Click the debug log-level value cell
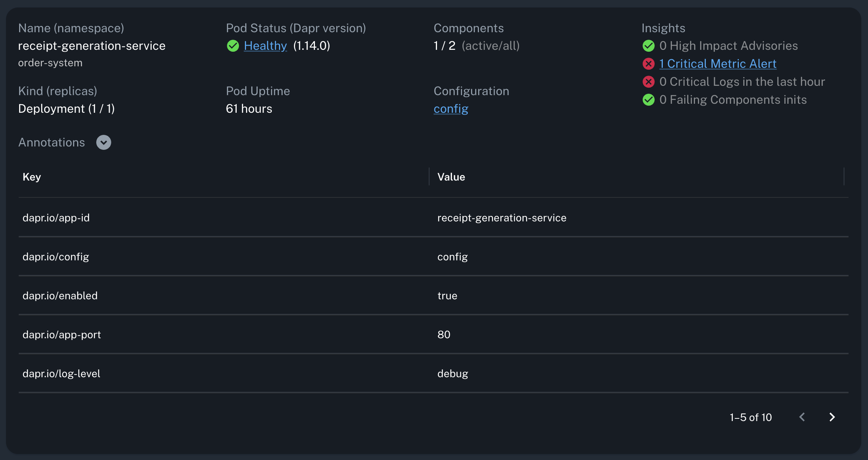This screenshot has width=868, height=460. pos(452,373)
